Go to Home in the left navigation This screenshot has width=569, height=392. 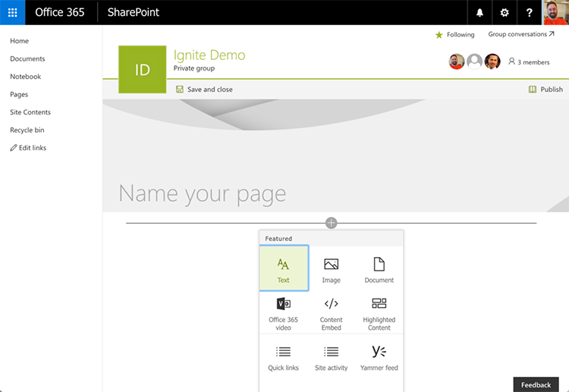point(19,41)
